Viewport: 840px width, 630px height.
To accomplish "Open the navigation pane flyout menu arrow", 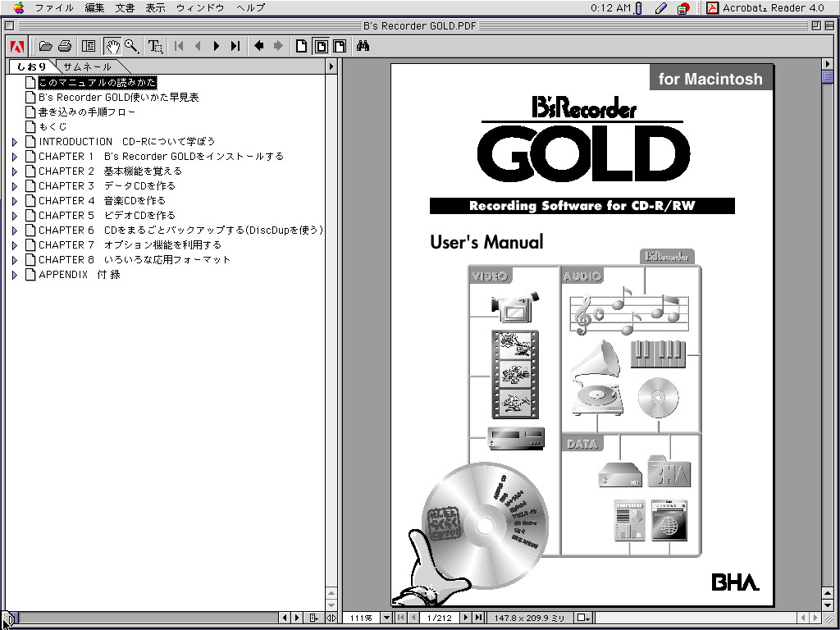I will (331, 66).
